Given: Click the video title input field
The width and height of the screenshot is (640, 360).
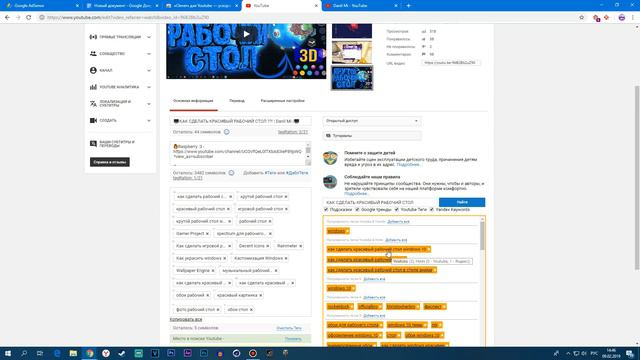Looking at the screenshot, I should click(x=240, y=121).
